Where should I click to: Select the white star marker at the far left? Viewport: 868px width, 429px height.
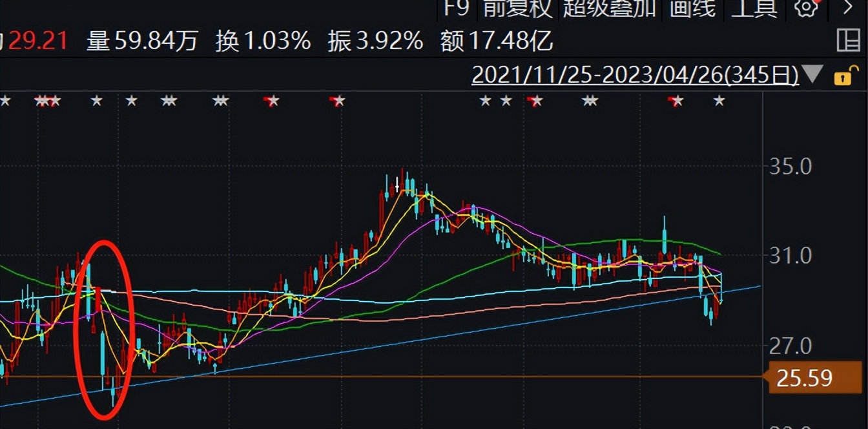tap(5, 100)
